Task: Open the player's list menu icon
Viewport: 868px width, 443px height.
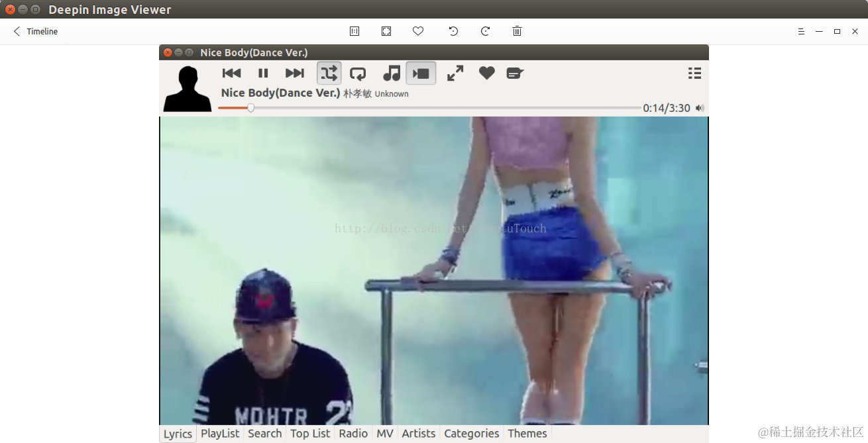Action: click(x=694, y=74)
